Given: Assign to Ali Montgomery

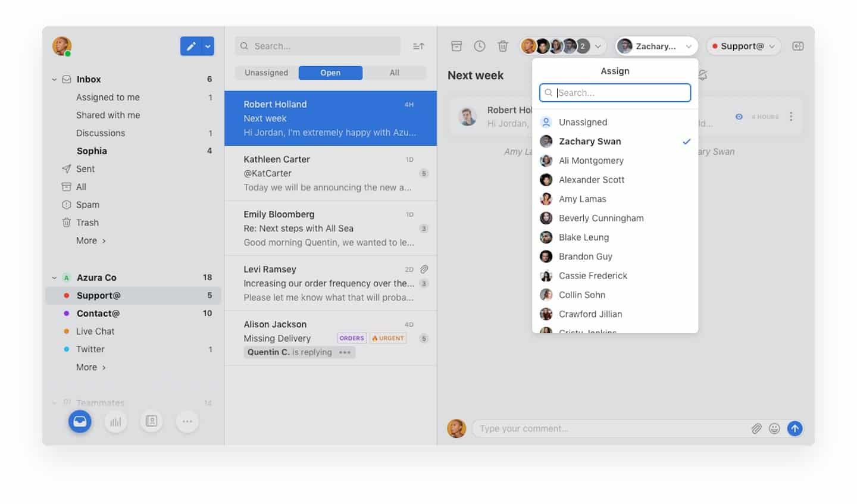Looking at the screenshot, I should pos(615,161).
